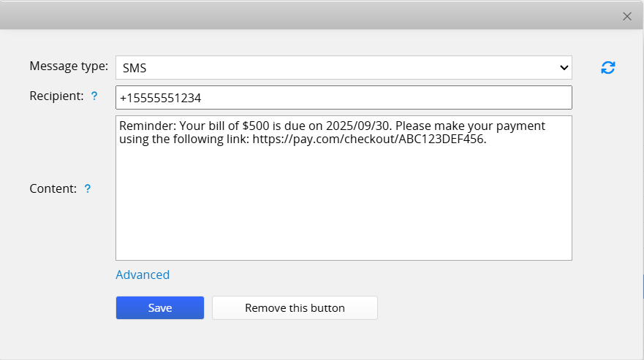Viewport: 644px width, 360px height.
Task: Click the refresh icon beside Message type
Action: (x=608, y=67)
